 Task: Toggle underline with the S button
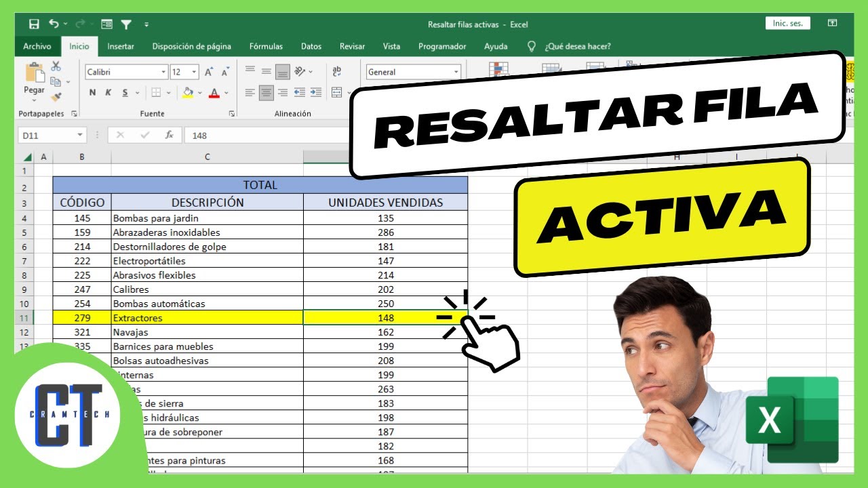[125, 92]
